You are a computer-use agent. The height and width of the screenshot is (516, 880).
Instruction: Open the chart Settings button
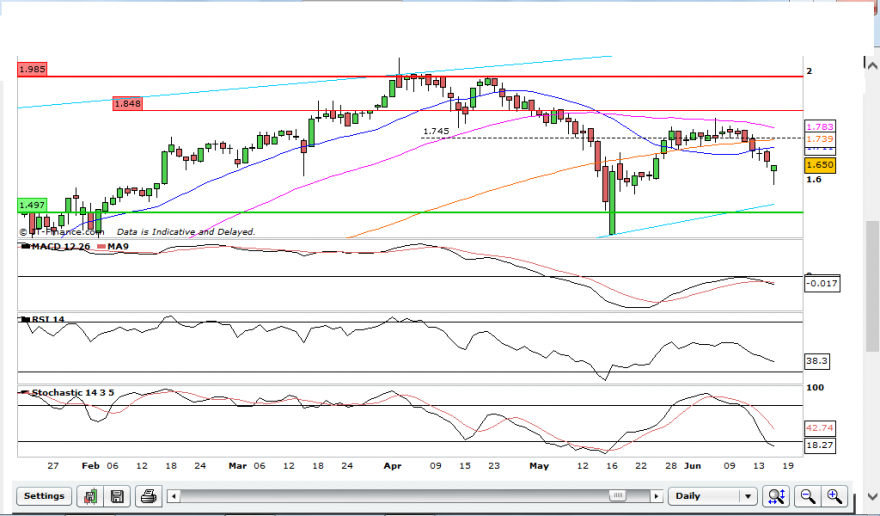tap(44, 496)
